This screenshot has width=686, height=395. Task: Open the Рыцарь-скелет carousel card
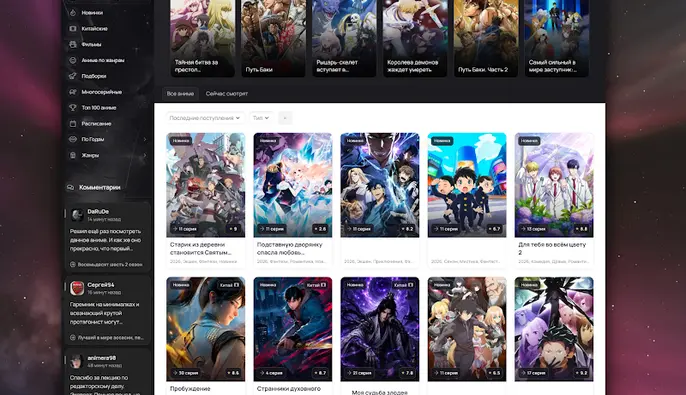(344, 38)
